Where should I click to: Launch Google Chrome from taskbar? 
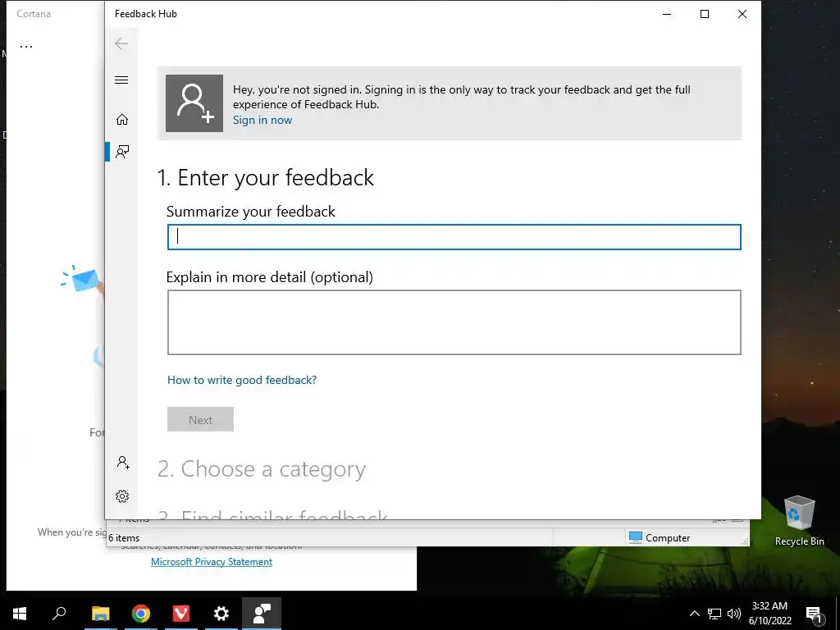(141, 614)
